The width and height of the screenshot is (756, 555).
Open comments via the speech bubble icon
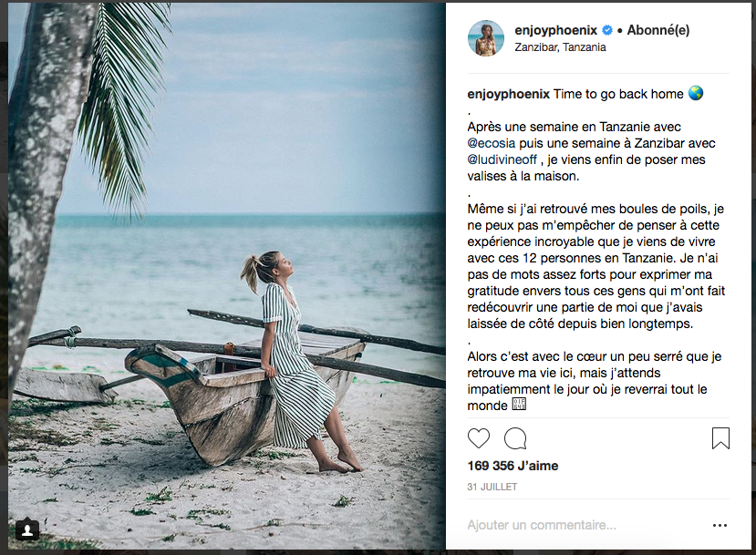515,438
